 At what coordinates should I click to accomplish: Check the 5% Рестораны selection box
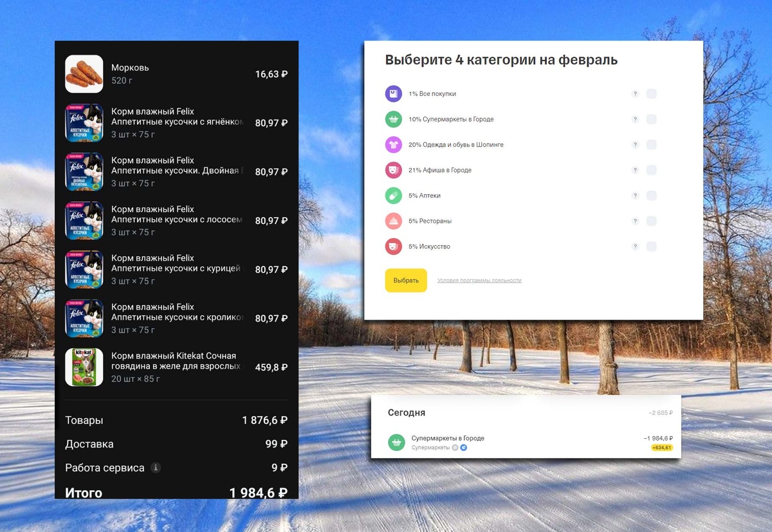651,221
